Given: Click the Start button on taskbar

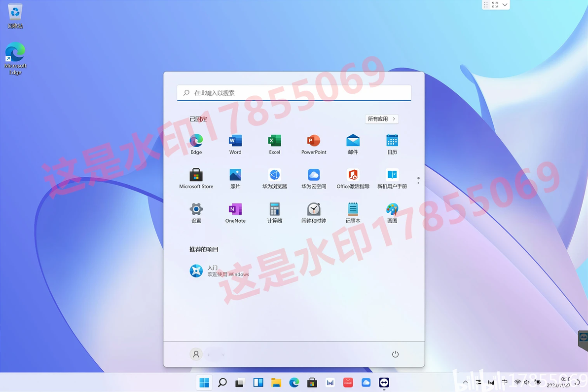Looking at the screenshot, I should 204,383.
